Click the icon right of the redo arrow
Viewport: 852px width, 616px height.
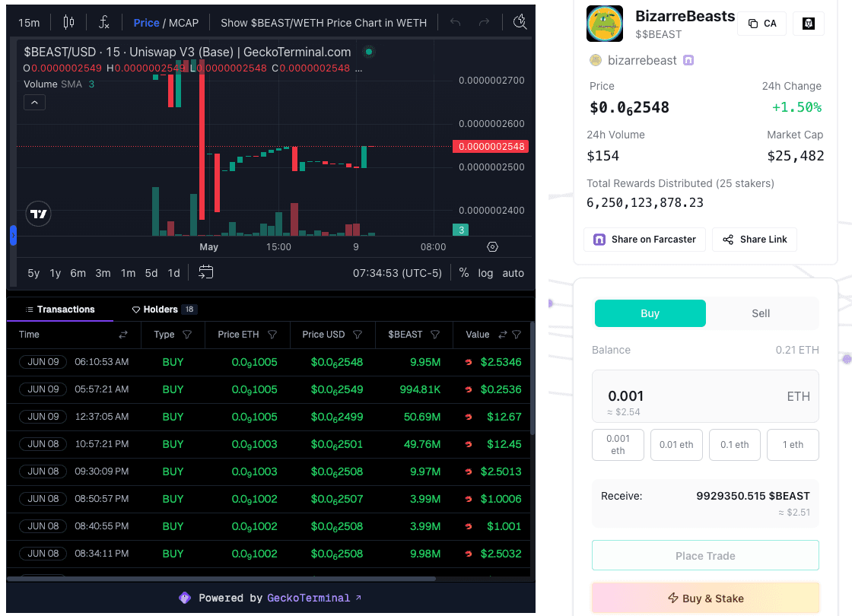point(520,22)
